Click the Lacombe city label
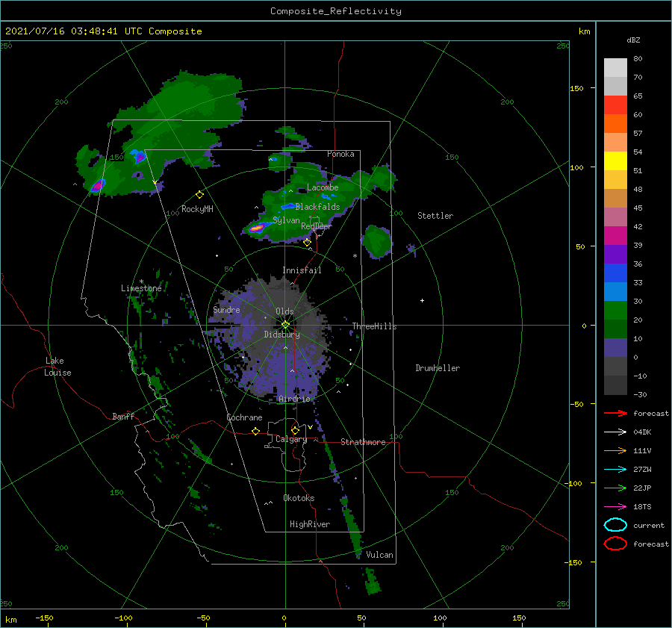 pyautogui.click(x=323, y=187)
